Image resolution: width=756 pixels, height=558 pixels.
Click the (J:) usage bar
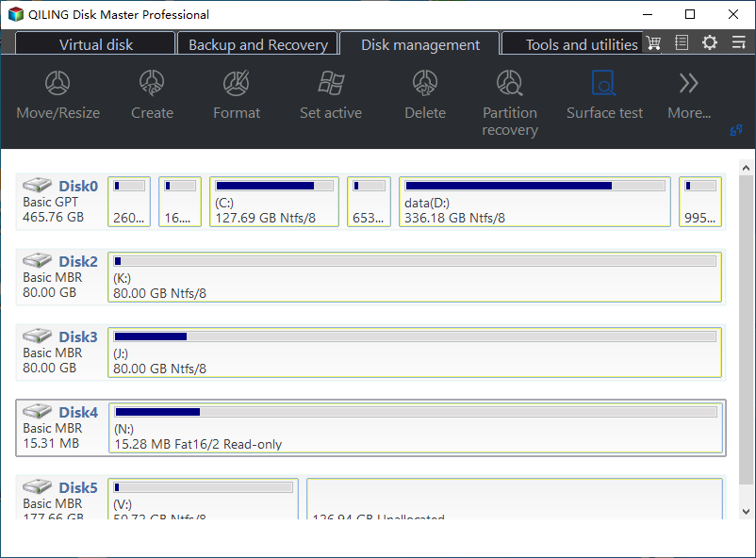point(415,336)
